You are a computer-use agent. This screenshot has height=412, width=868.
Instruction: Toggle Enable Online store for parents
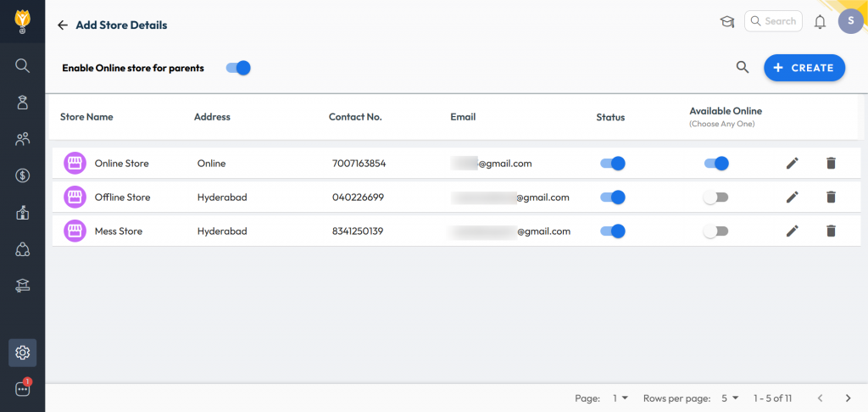pos(238,68)
